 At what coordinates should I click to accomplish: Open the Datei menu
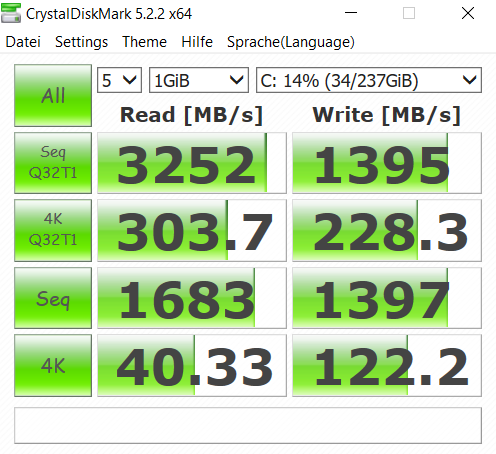click(23, 42)
